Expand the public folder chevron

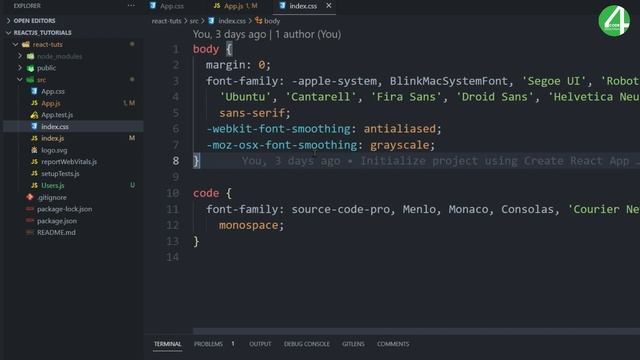(20, 68)
